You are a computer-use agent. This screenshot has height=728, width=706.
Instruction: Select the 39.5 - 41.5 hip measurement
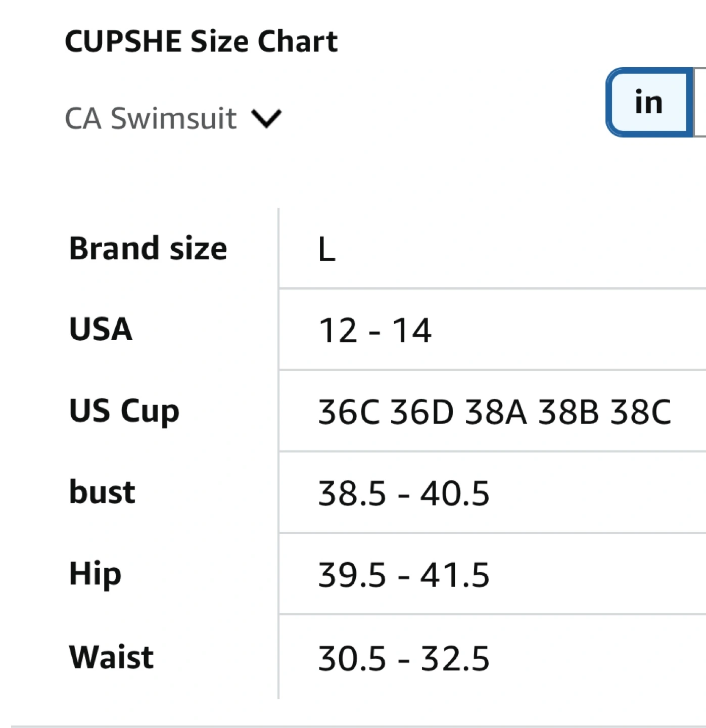click(x=404, y=575)
